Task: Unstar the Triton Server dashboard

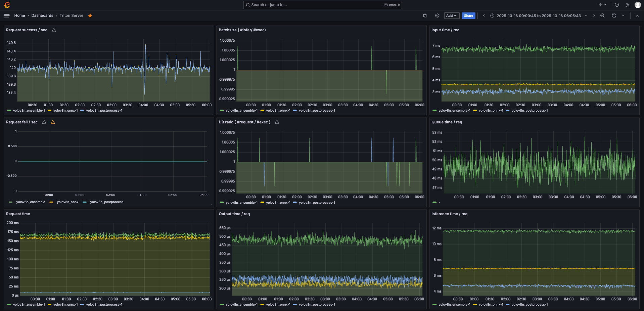Action: coord(90,15)
